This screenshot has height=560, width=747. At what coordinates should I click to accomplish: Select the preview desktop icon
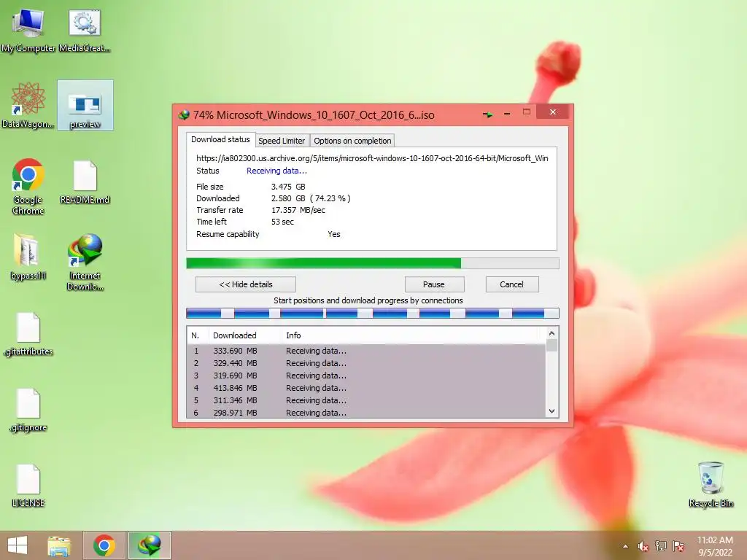pyautogui.click(x=85, y=105)
